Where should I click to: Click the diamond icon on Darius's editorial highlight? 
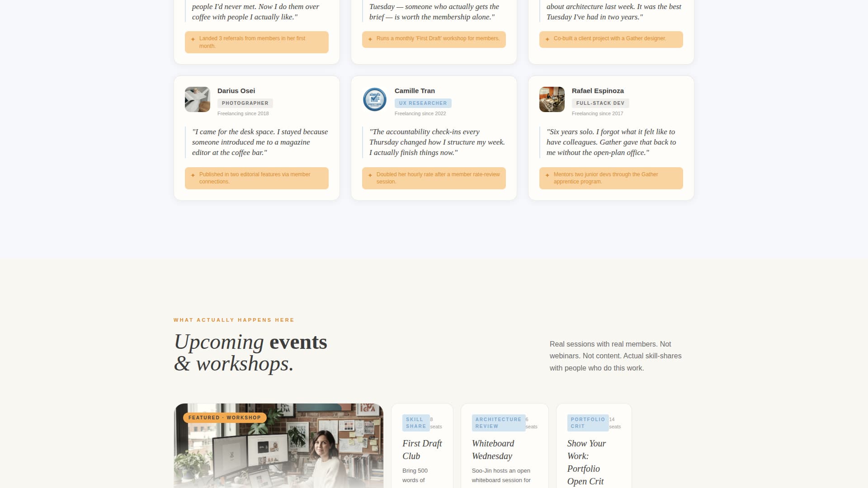(194, 175)
